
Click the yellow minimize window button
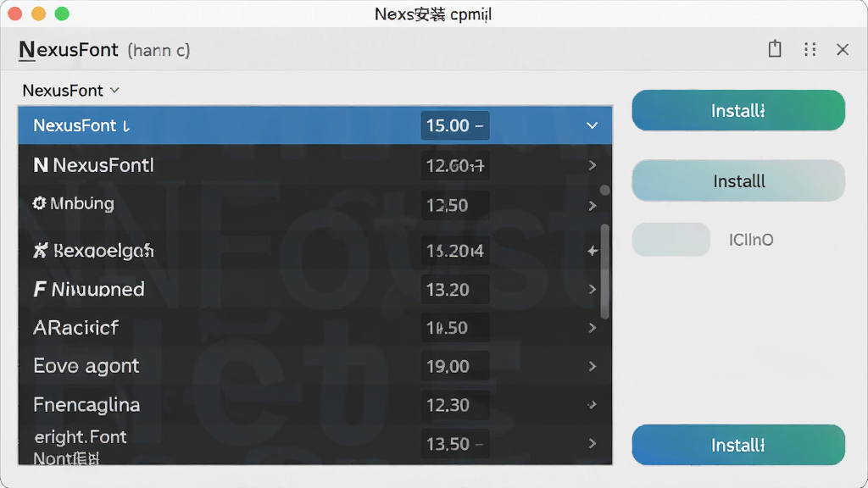(x=38, y=14)
